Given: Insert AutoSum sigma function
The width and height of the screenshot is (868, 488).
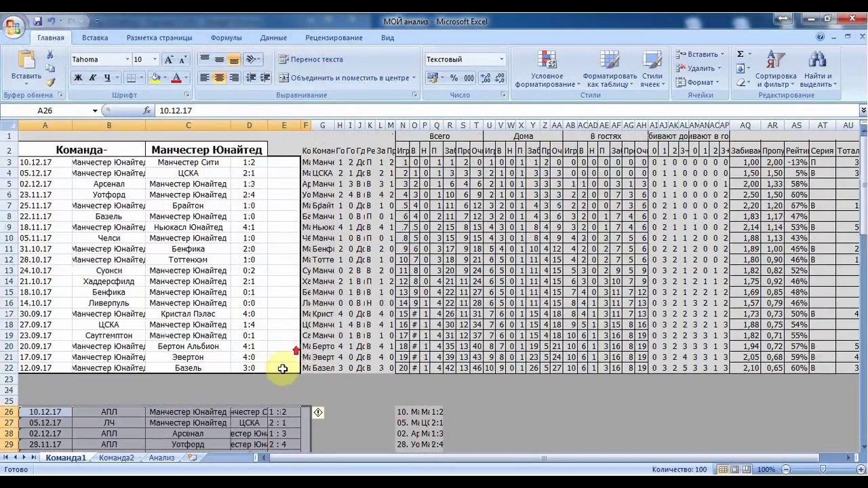Looking at the screenshot, I should [x=740, y=54].
